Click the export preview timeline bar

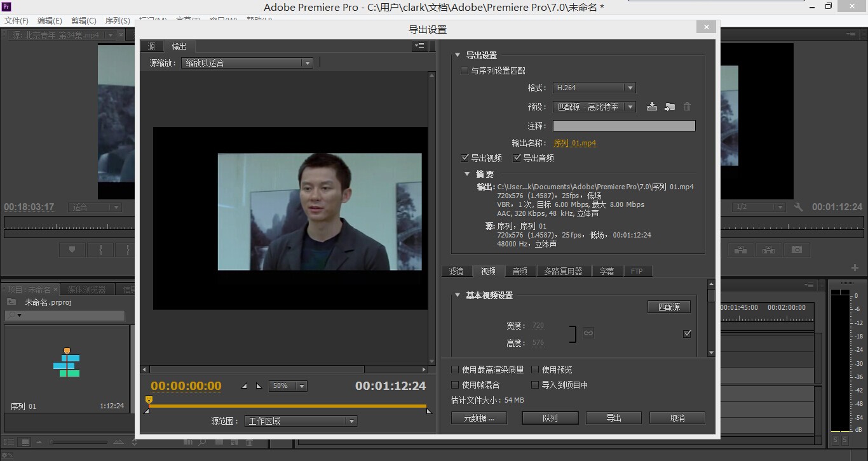(x=288, y=406)
